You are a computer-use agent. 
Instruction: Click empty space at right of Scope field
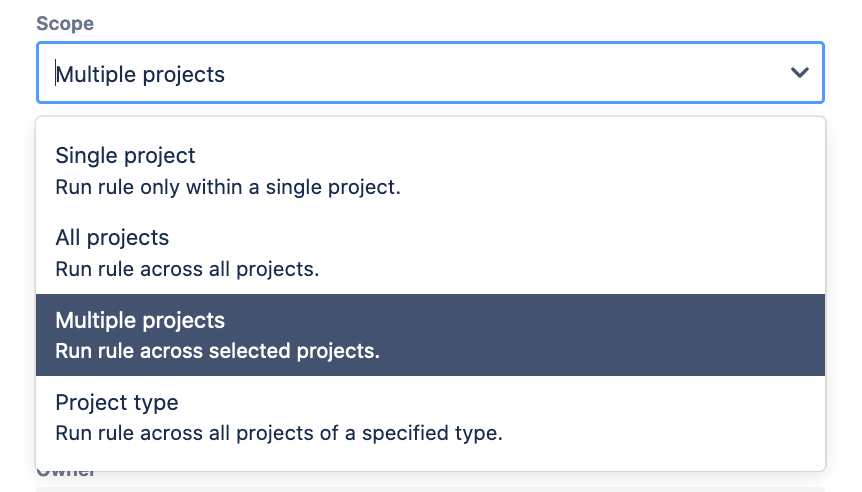click(x=600, y=73)
